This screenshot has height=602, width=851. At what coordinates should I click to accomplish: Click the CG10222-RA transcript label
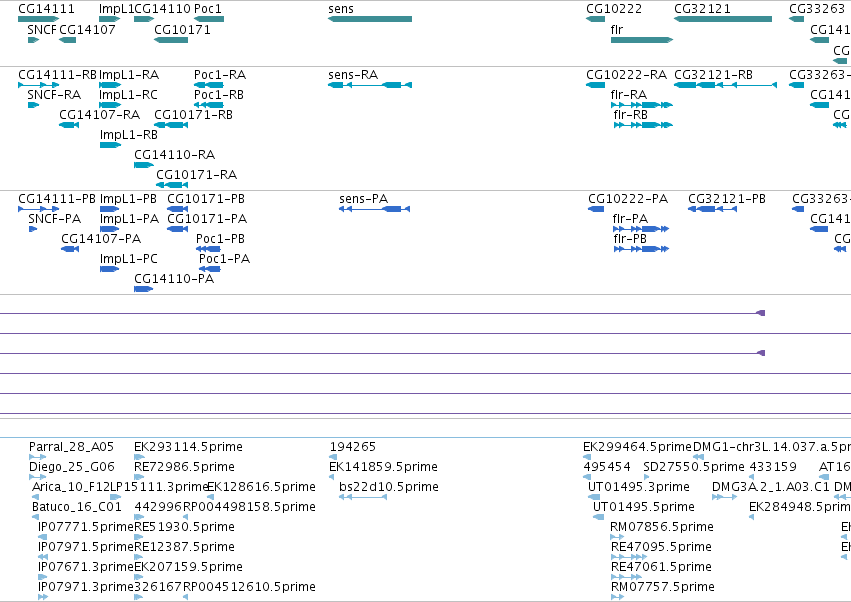click(626, 74)
